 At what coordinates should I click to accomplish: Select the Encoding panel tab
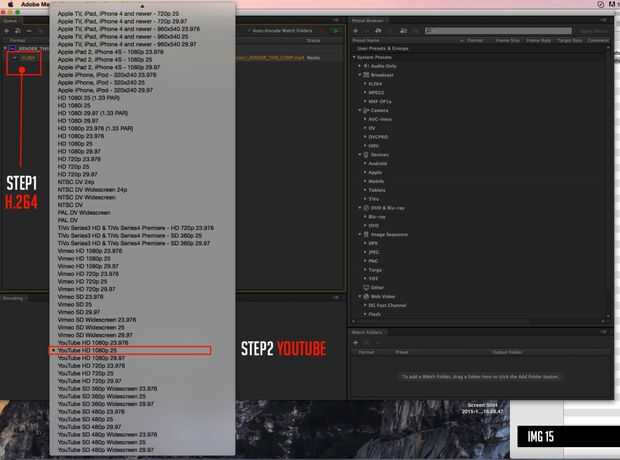click(x=13, y=298)
